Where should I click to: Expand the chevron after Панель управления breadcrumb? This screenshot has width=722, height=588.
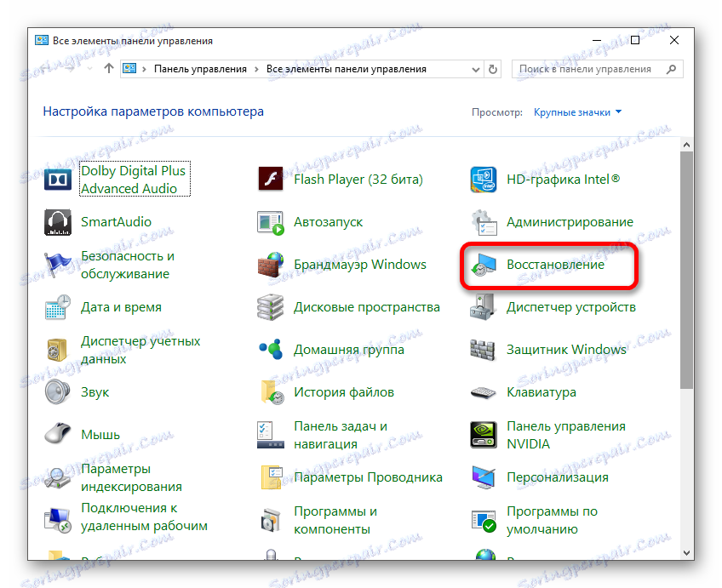[256, 70]
